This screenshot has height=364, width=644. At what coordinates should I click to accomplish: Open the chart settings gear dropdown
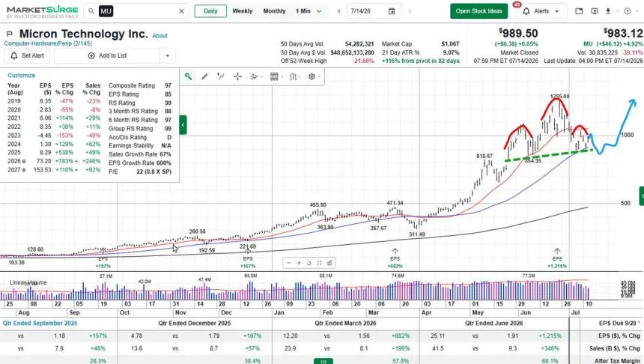click(315, 76)
